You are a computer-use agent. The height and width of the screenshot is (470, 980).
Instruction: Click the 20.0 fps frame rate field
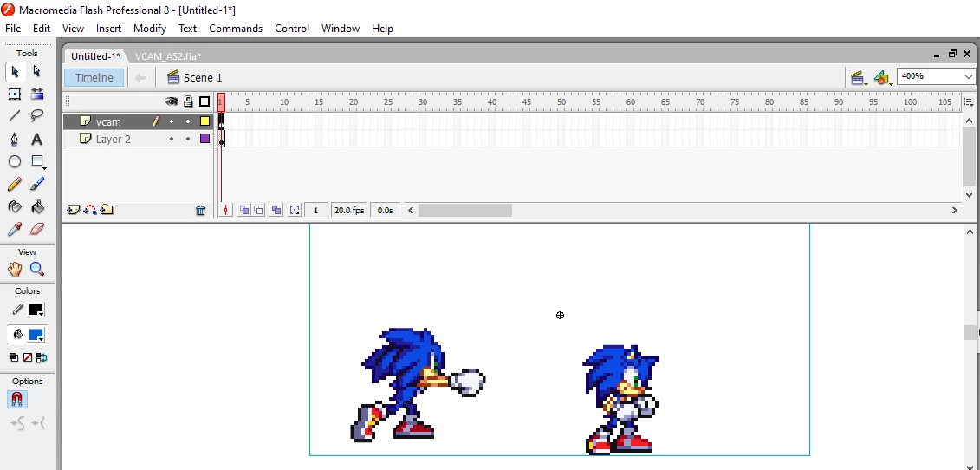pyautogui.click(x=348, y=210)
